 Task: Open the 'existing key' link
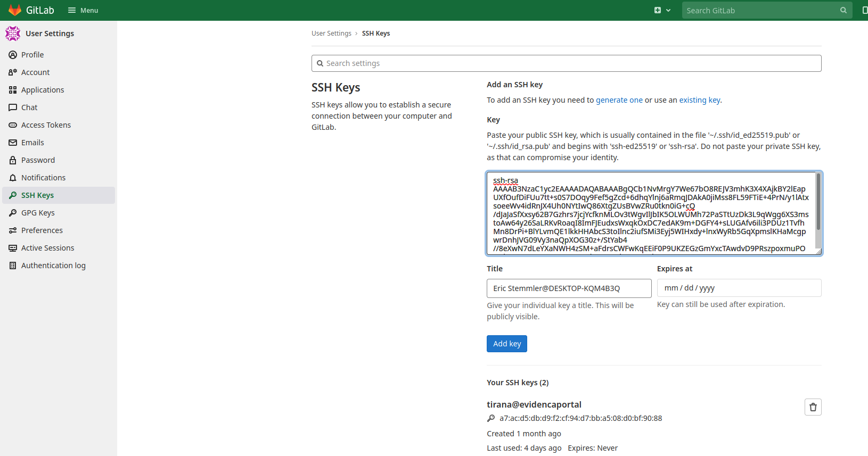click(x=700, y=100)
